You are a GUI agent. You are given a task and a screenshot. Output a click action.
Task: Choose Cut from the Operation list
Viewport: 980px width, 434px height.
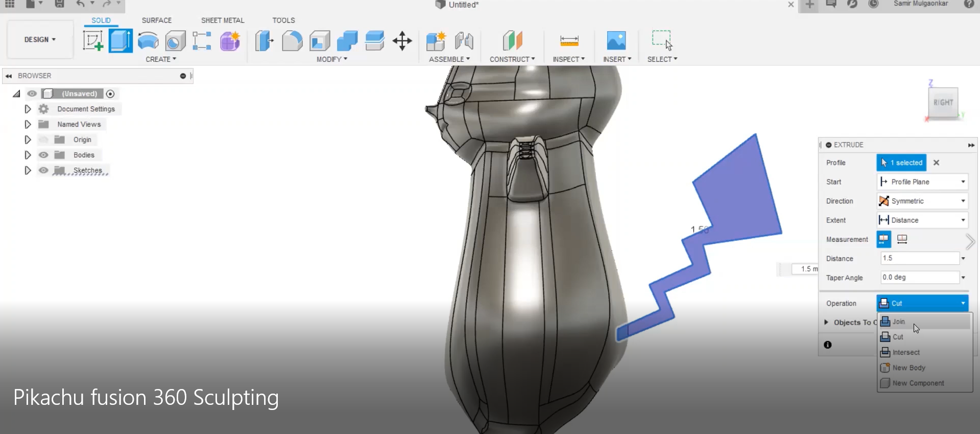click(924, 337)
